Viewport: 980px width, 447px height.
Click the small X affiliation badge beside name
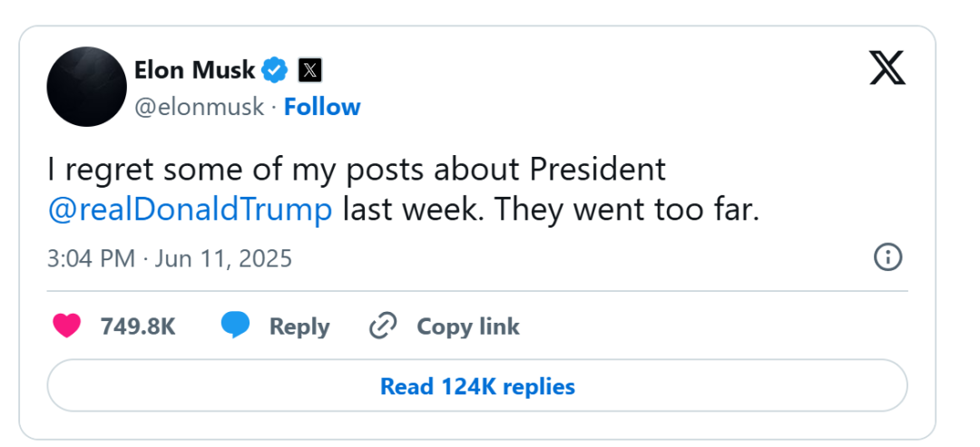309,69
